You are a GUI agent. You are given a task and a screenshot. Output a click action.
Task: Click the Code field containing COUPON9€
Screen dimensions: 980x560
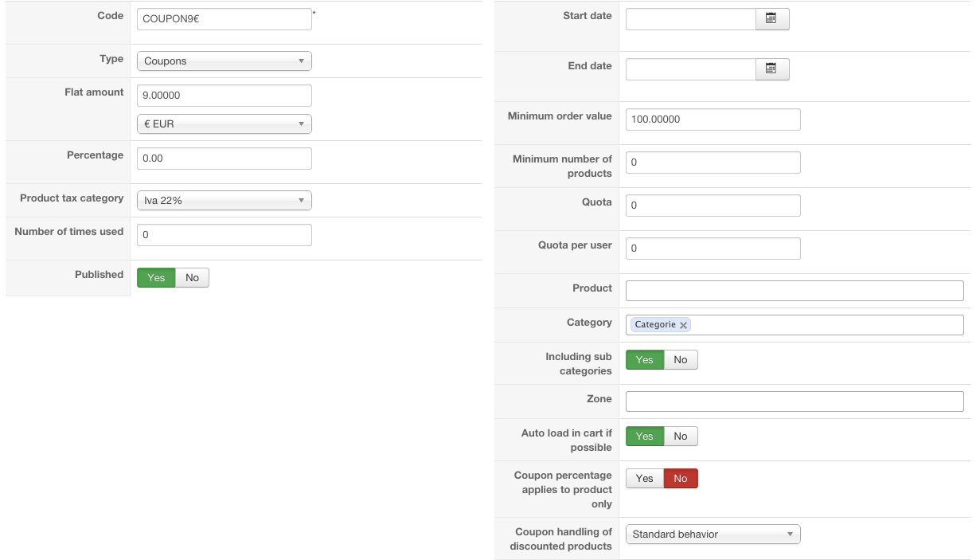coord(224,19)
